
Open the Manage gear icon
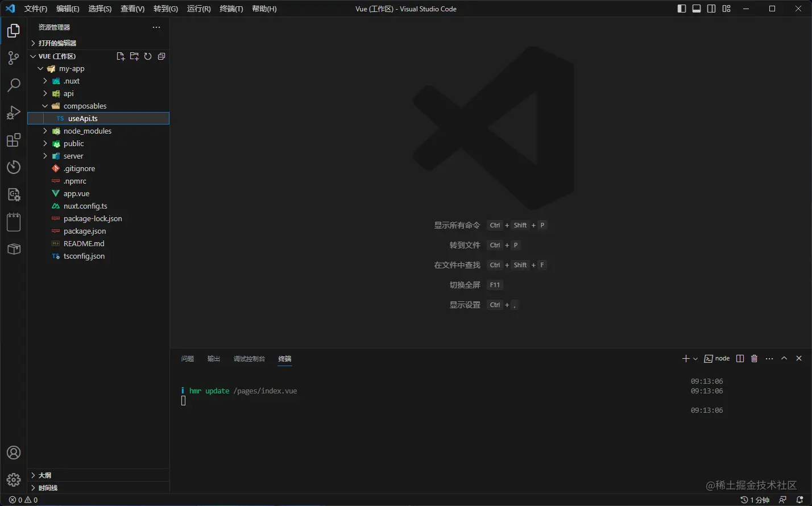(x=14, y=480)
